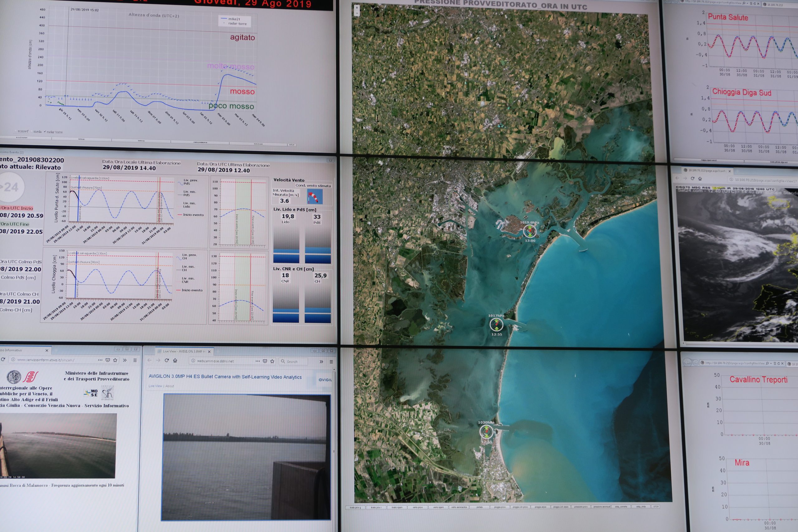Click the wind speed value 3.6
The image size is (798, 532).
click(284, 201)
